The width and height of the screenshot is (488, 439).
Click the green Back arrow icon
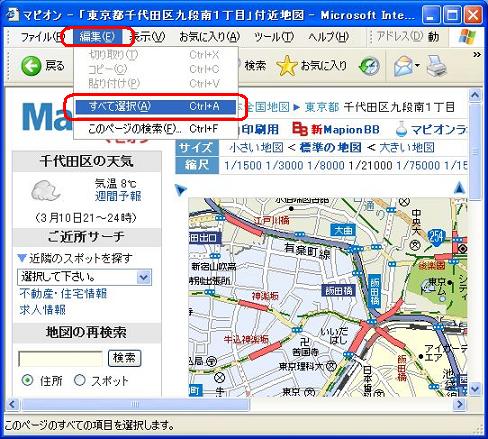31,66
